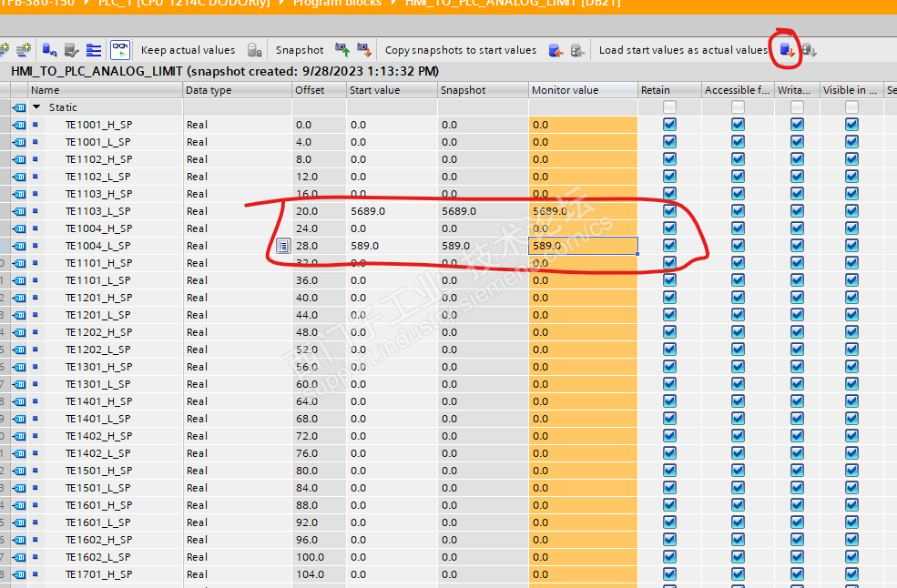Click the expand all rows toolbar icon
Screen dimensions: 897x588
[94, 50]
